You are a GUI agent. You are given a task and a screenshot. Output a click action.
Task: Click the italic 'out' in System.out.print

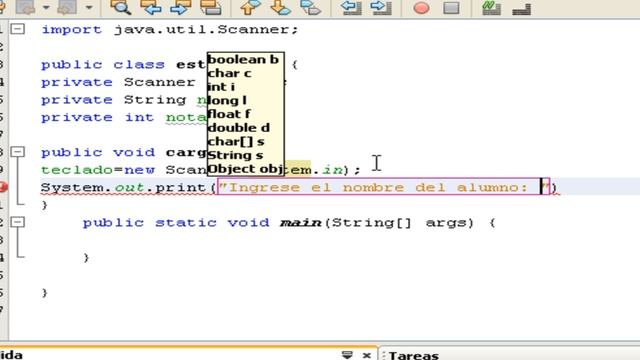tap(129, 188)
